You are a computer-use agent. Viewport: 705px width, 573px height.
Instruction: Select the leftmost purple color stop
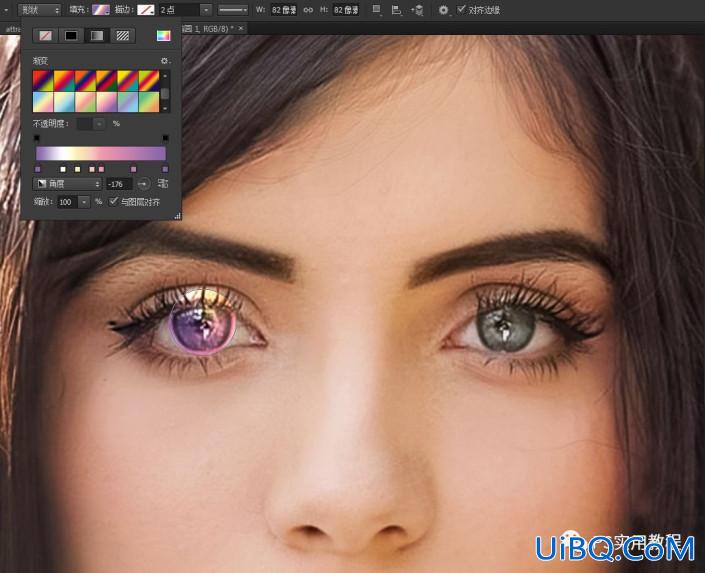click(38, 169)
